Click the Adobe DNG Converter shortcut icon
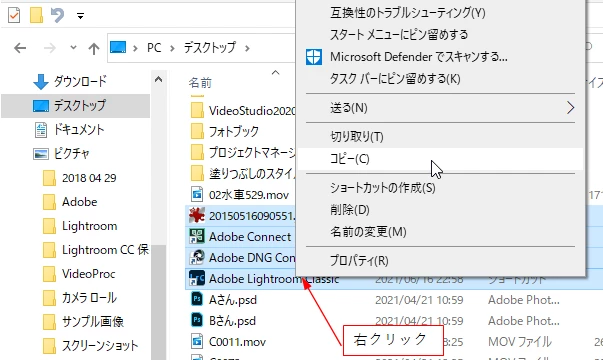Screen dimensions: 603x360 pyautogui.click(x=197, y=257)
